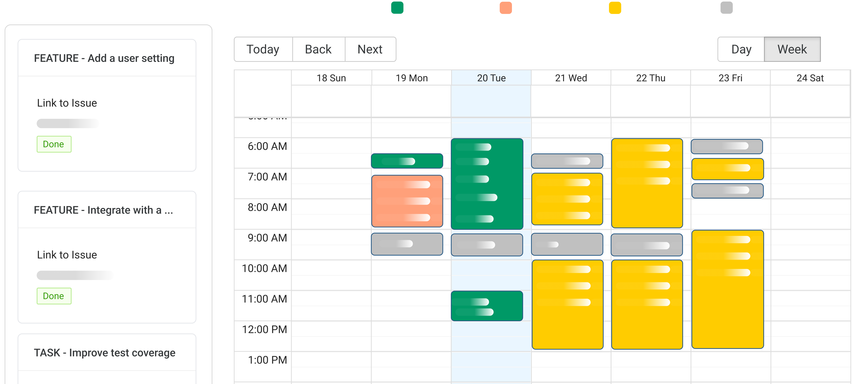Image resolution: width=868 pixels, height=384 pixels.
Task: Mark 'FEATURE - Integrate with a ...' as Done
Action: [54, 296]
